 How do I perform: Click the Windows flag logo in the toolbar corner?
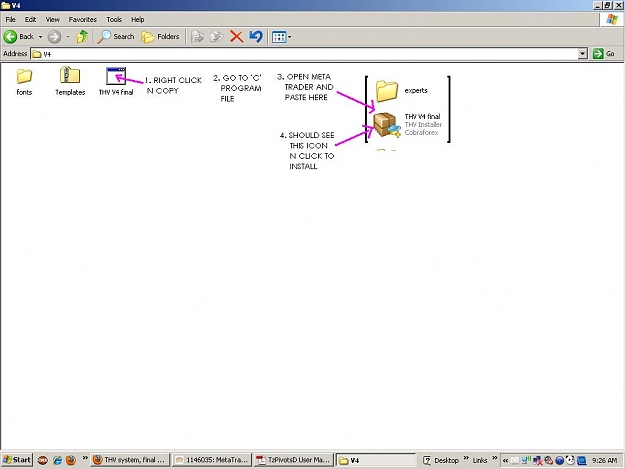coord(612,19)
